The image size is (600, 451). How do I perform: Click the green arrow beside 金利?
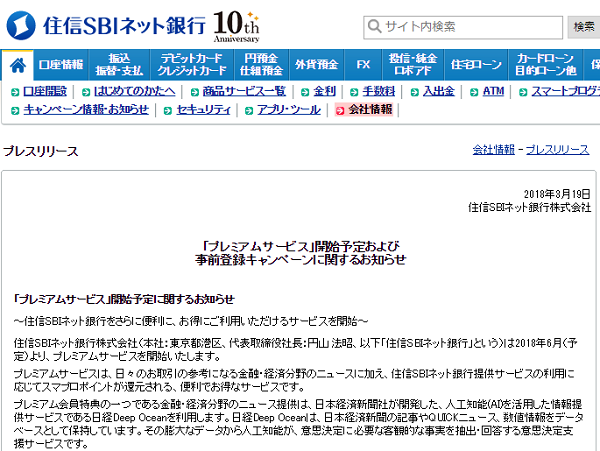click(x=305, y=92)
